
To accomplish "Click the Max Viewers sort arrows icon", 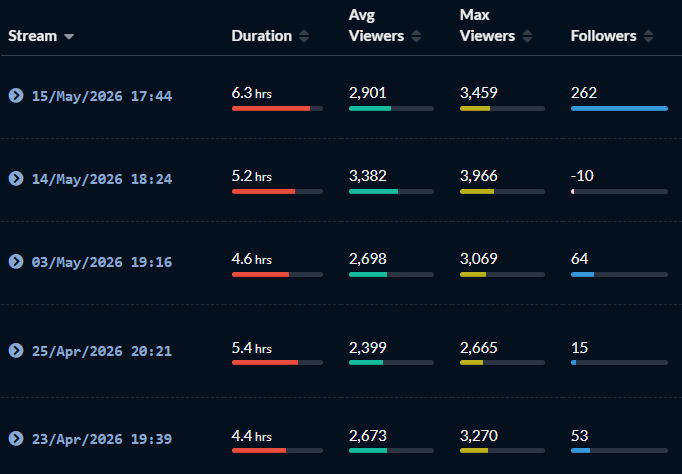I will 527,36.
